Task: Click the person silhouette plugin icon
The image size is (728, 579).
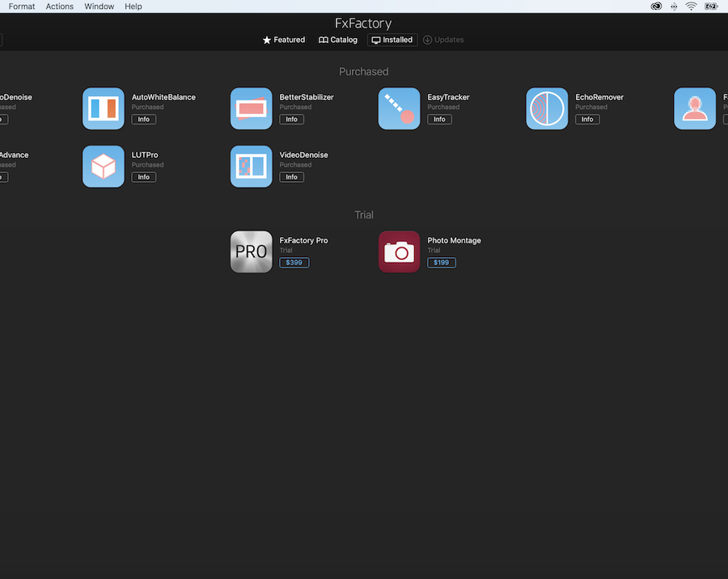Action: click(695, 108)
